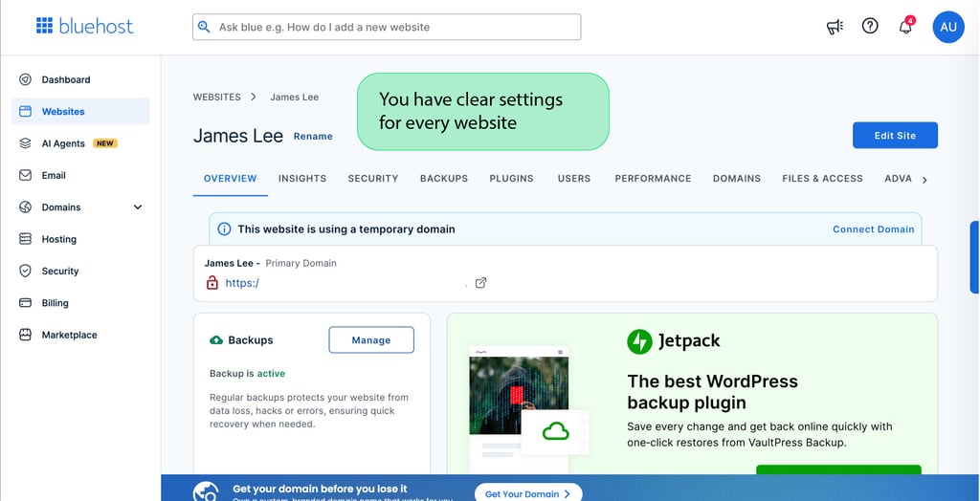This screenshot has height=501, width=980.
Task: Click the Hosting server sidebar icon
Action: point(25,239)
